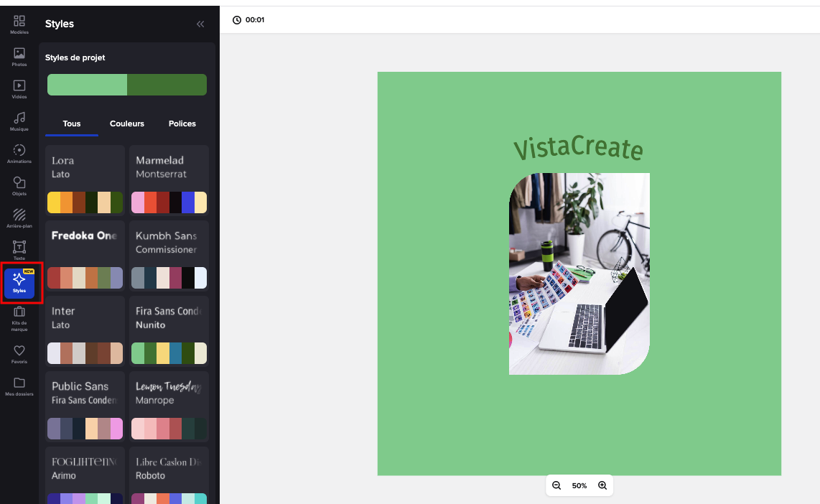The width and height of the screenshot is (820, 504).
Task: Click the pink swatch in Marmelad palette
Action: click(138, 203)
